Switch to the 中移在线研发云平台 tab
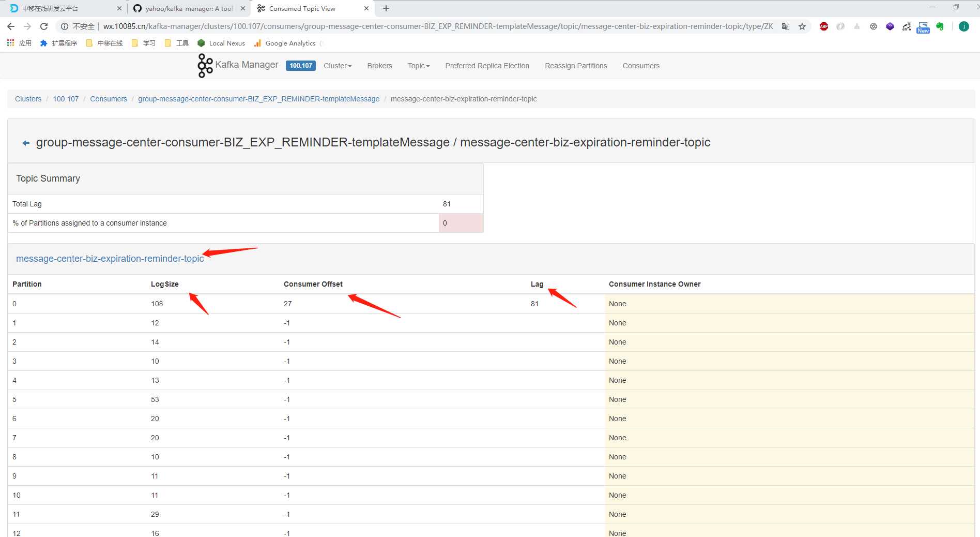This screenshot has height=537, width=980. click(65, 8)
